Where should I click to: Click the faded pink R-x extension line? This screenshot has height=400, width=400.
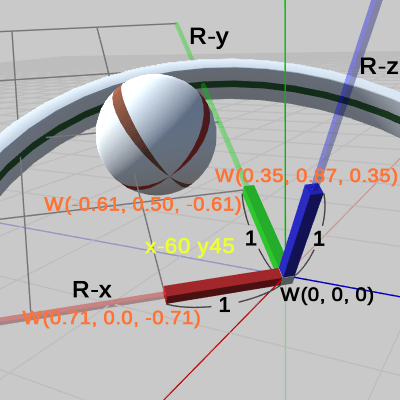[x=82, y=308]
